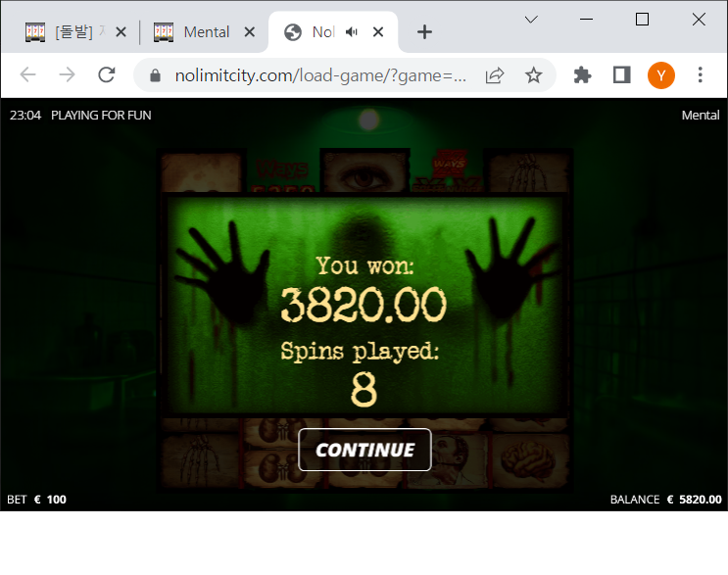Viewport: 728px width, 575px height.
Task: Open the Y profile avatar
Action: point(661,75)
